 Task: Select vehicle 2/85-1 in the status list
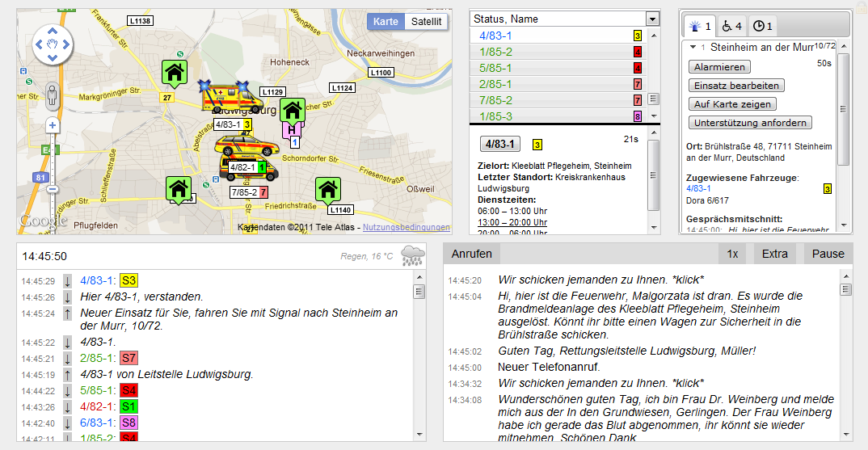point(558,84)
